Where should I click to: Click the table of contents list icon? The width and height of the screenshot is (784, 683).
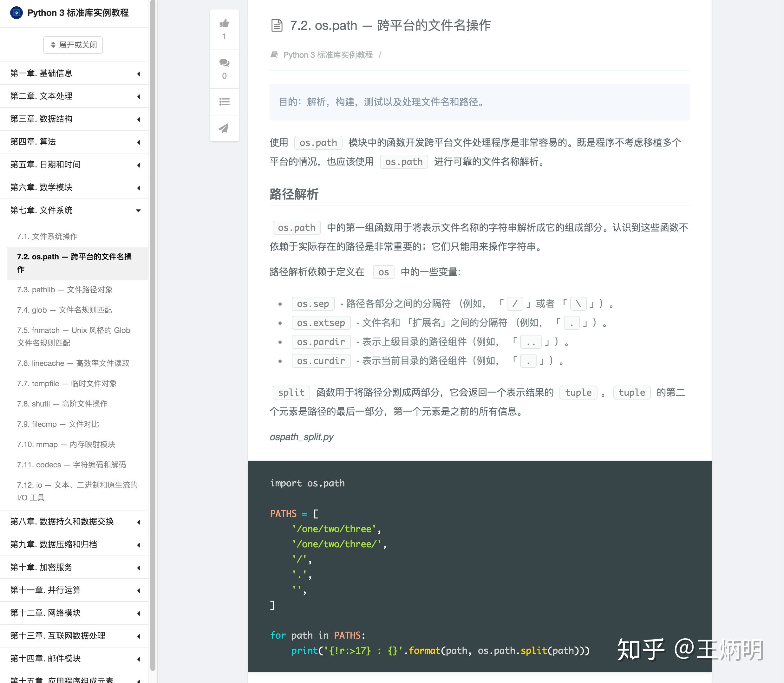click(x=224, y=101)
